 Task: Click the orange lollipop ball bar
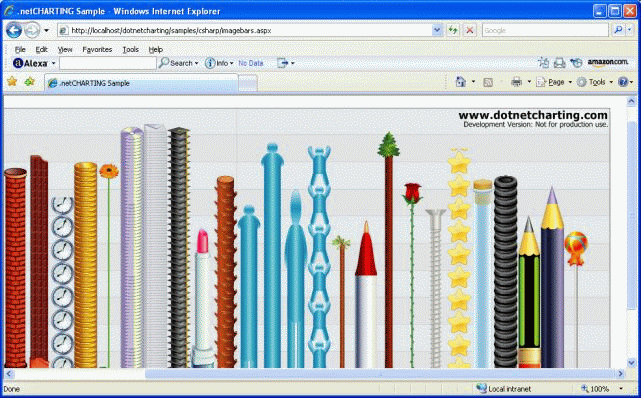(x=576, y=300)
